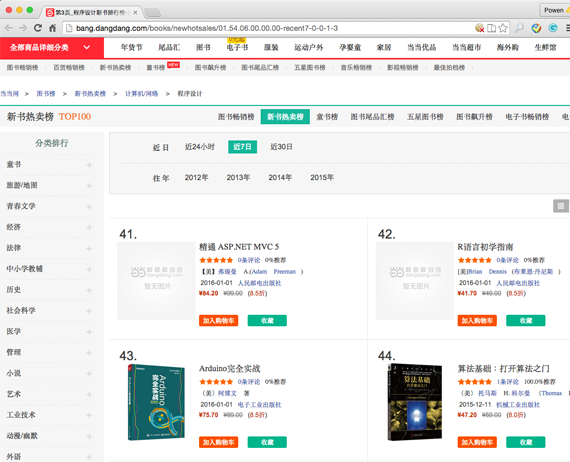Expand the 医学 category plus sign
The height and width of the screenshot is (462, 570).
89,332
